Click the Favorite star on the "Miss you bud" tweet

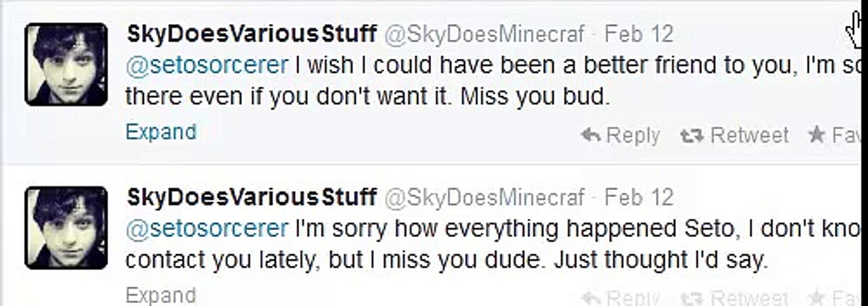tap(817, 135)
